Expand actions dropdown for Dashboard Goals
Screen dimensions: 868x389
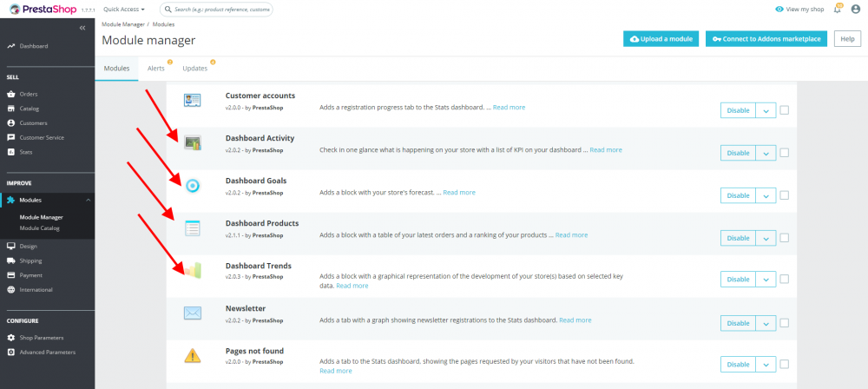tap(766, 195)
